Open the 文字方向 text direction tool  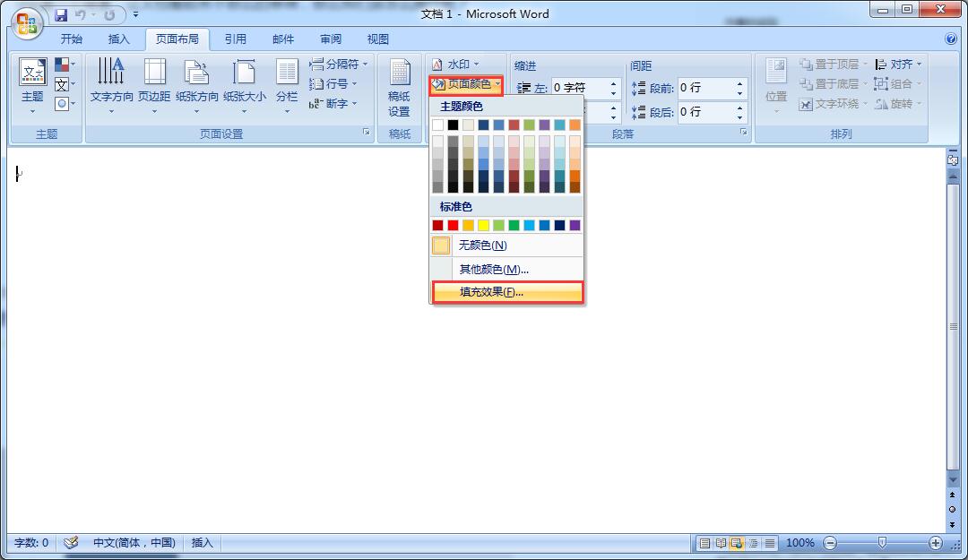tap(111, 85)
